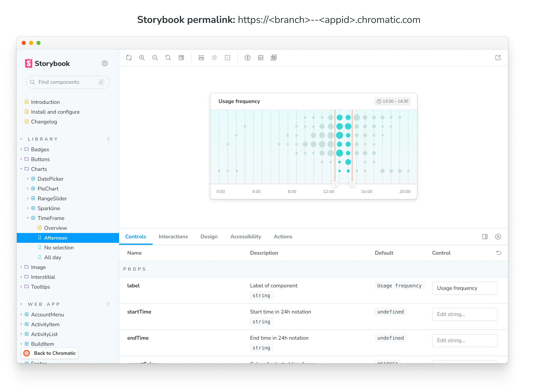Expand the Badges folder
The image size is (541, 392).
[40, 149]
